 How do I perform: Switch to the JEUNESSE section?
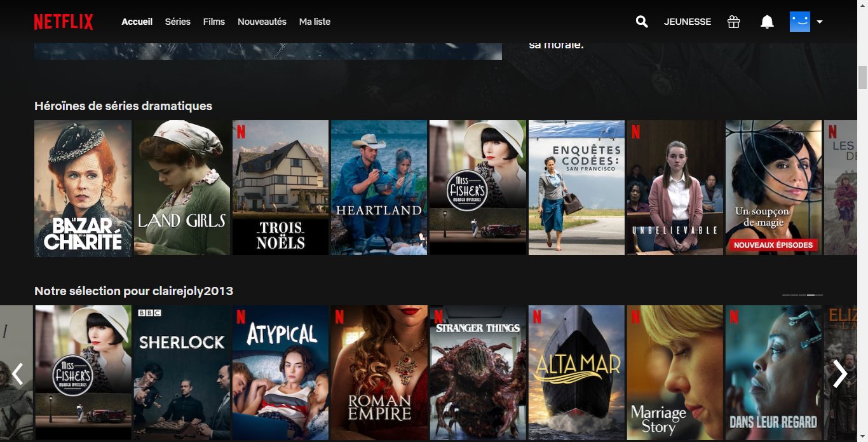687,22
